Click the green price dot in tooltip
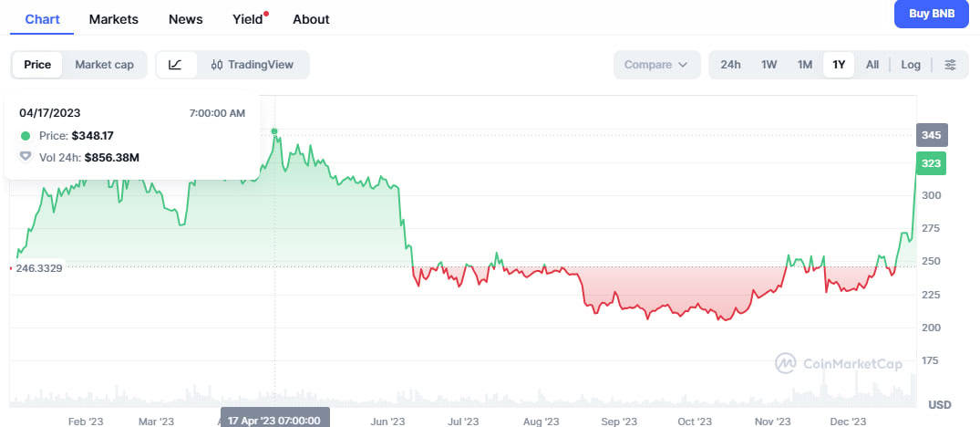 (x=26, y=135)
